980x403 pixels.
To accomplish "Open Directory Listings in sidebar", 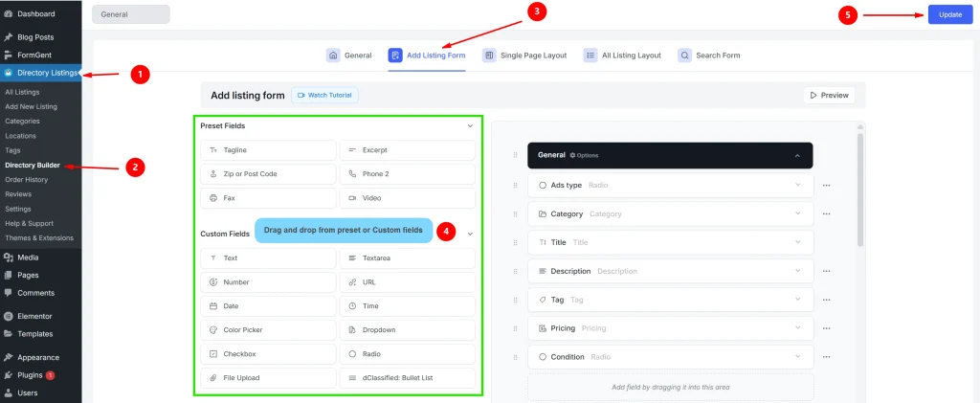I will coord(40,73).
